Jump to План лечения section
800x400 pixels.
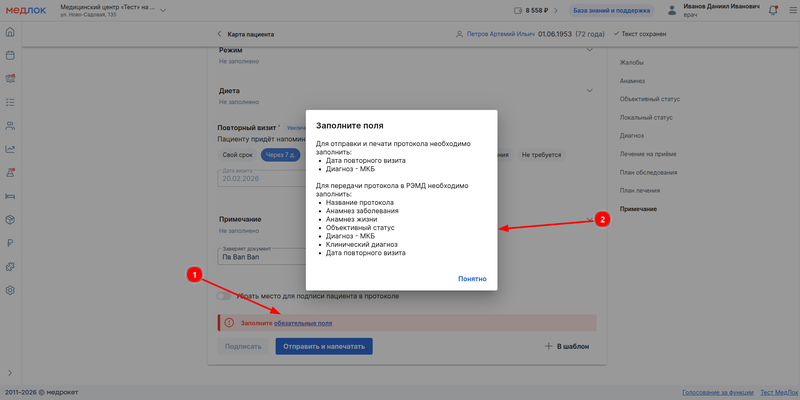(x=640, y=190)
